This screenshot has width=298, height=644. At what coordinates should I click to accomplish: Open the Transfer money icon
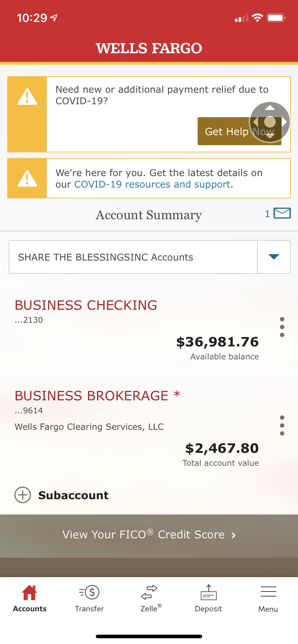89,593
